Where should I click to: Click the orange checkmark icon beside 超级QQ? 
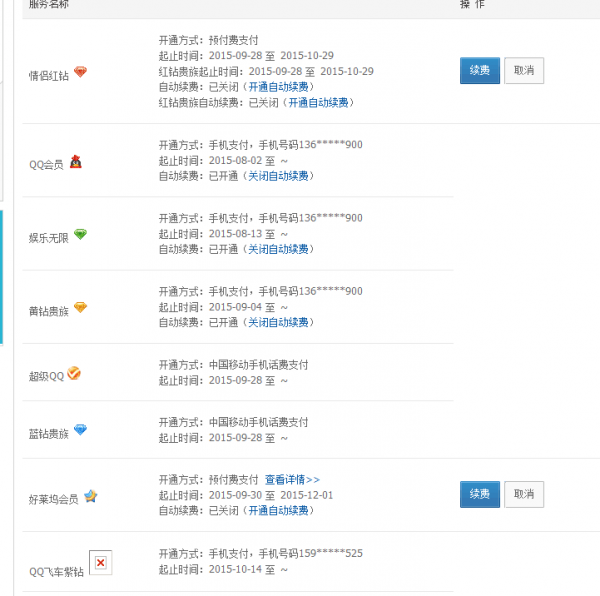click(x=74, y=373)
